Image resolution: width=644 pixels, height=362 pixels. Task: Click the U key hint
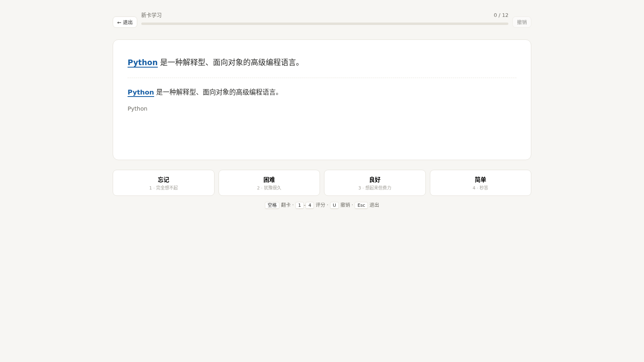pos(334,205)
